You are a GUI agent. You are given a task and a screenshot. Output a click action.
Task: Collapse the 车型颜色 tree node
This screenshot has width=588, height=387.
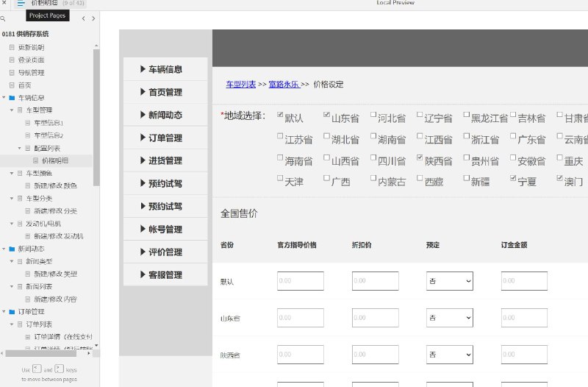pyautogui.click(x=12, y=174)
